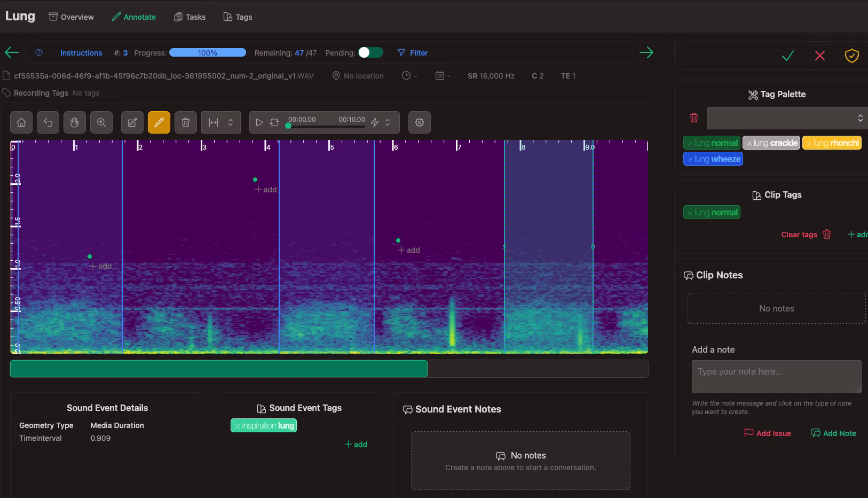Click Clear tags in Clip Tags
The height and width of the screenshot is (498, 868).
pos(806,235)
